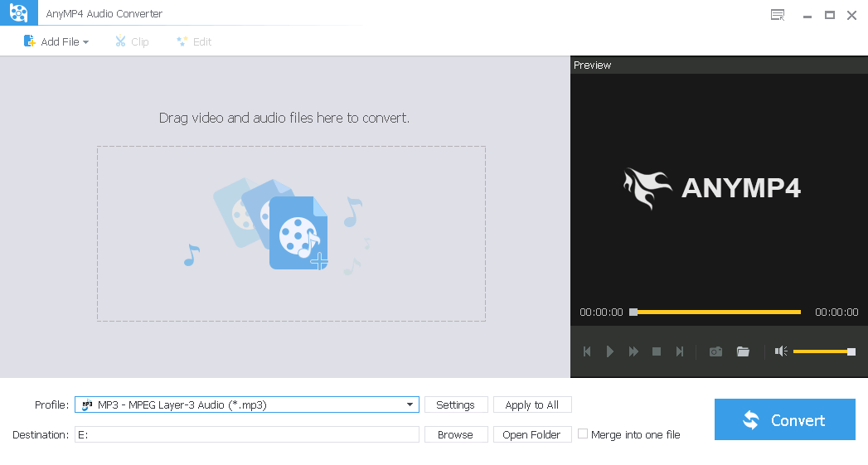Skip to the next track in the preview
Screen dimensions: 868x465
[680, 351]
